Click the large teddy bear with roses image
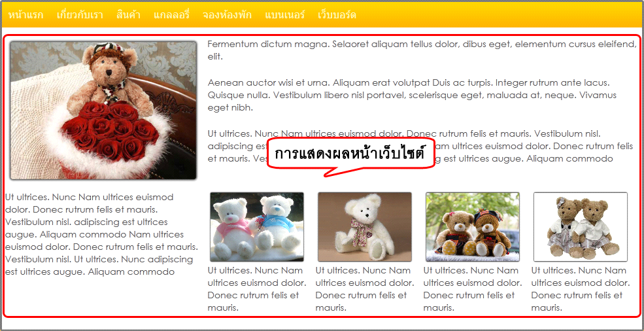This screenshot has width=644, height=331. [x=103, y=110]
